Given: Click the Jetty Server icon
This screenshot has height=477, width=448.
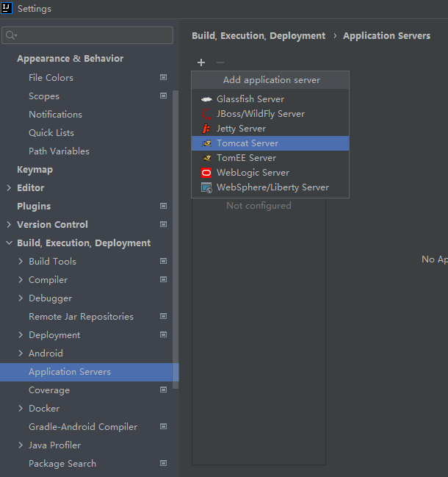Looking at the screenshot, I should (x=206, y=129).
